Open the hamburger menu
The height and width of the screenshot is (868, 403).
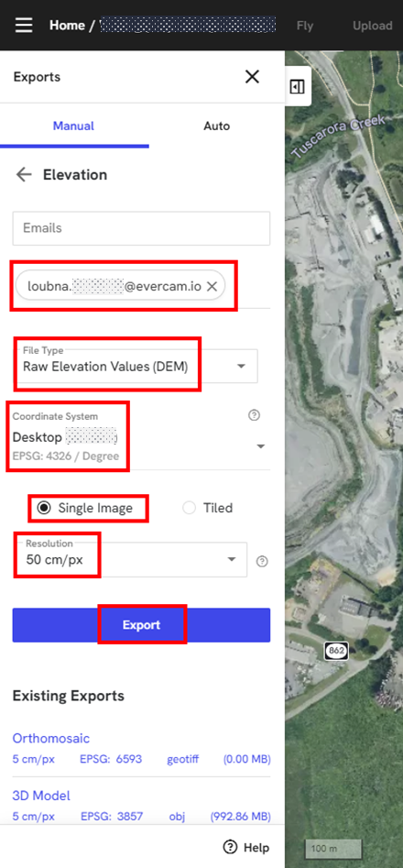24,26
